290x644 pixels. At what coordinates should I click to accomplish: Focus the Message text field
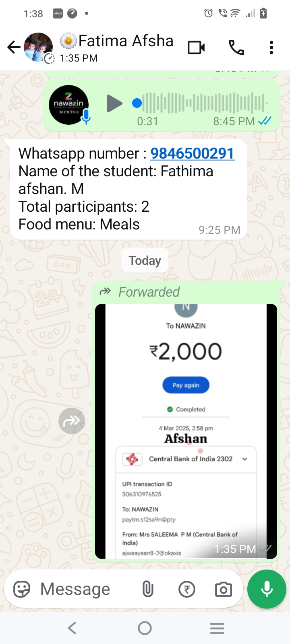click(x=85, y=589)
